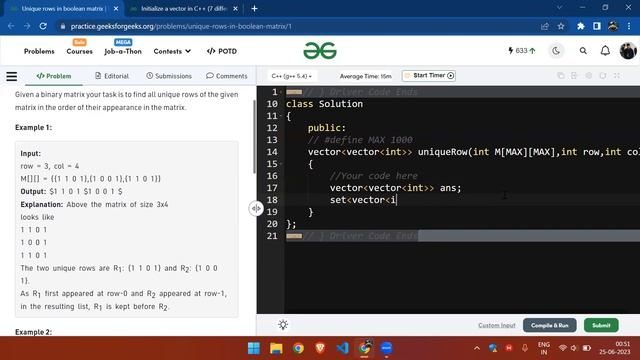Click the 633 streak score indicator
The width and height of the screenshot is (640, 360).
(x=521, y=51)
